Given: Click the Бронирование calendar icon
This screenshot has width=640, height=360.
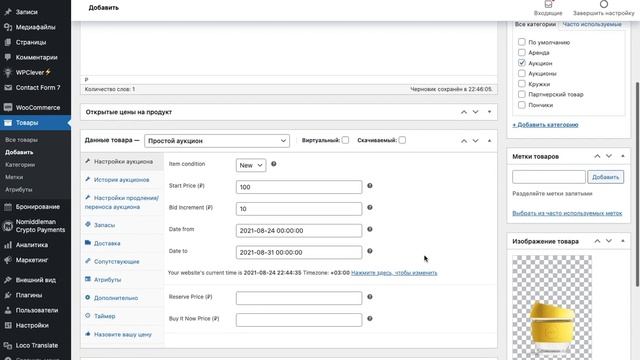Looking at the screenshot, I should pyautogui.click(x=8, y=207).
